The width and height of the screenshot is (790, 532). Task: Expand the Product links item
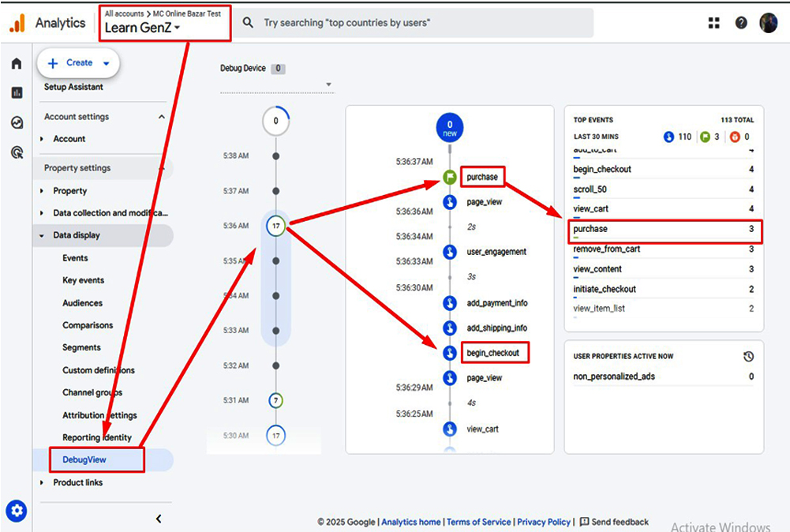point(42,482)
